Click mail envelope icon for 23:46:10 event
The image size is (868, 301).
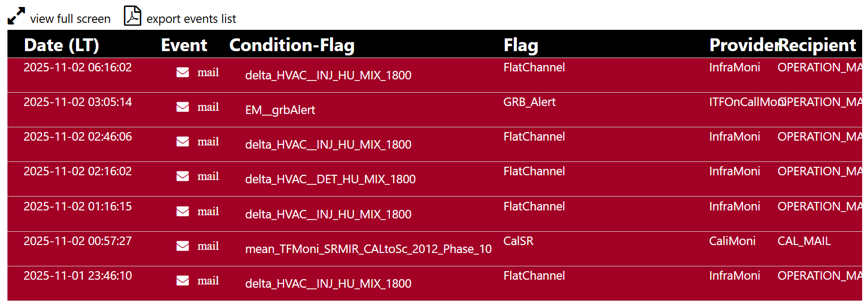pyautogui.click(x=182, y=280)
